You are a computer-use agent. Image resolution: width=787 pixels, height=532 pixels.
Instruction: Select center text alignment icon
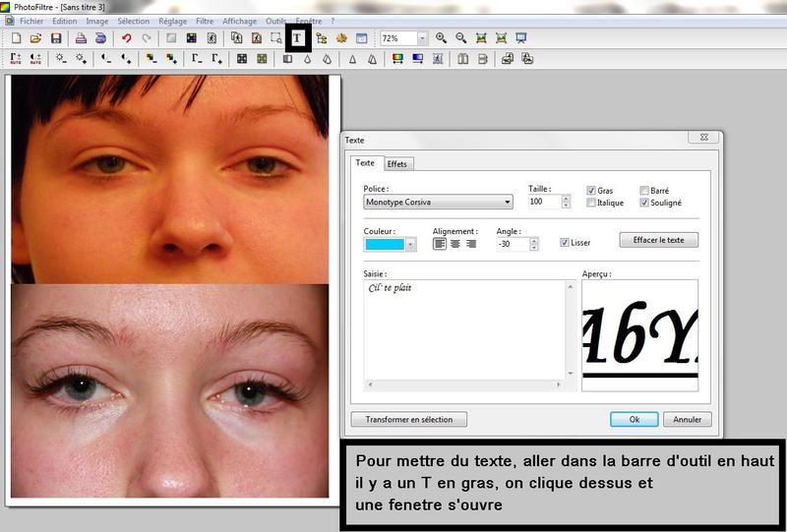point(454,243)
